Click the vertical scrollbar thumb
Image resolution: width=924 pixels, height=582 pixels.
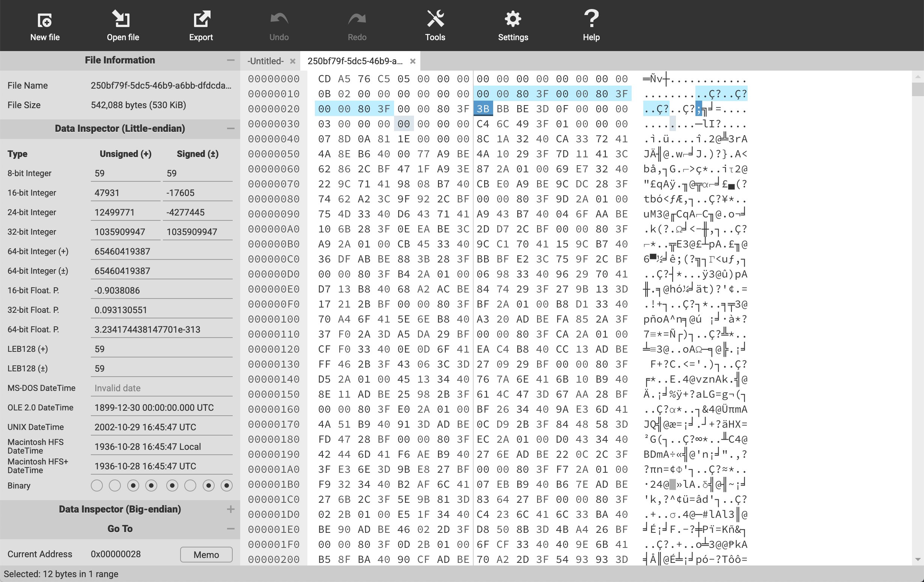click(x=918, y=89)
